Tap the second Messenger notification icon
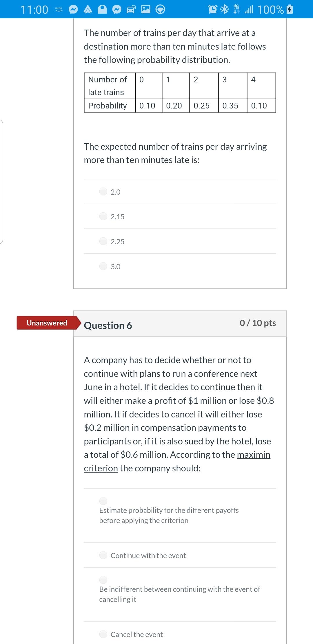This screenshot has height=644, width=313. (116, 10)
